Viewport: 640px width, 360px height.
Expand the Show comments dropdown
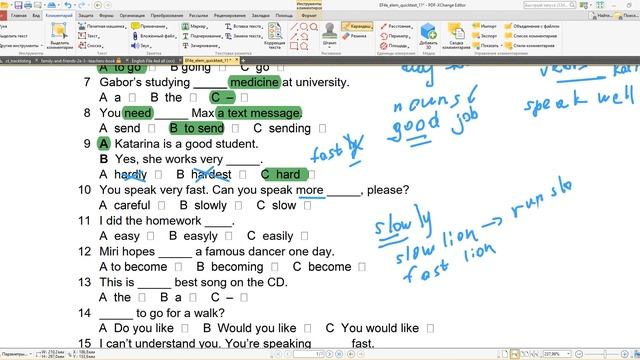pyautogui.click(x=502, y=45)
